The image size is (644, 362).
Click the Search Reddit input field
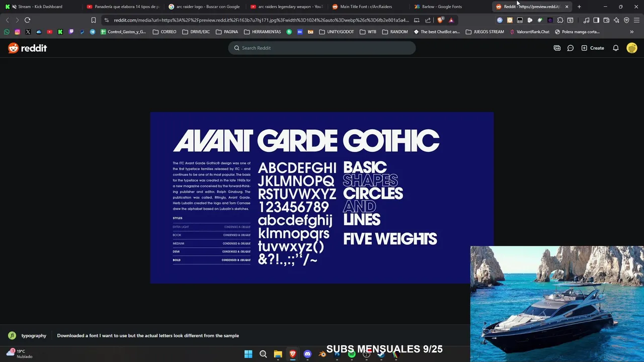point(322,48)
